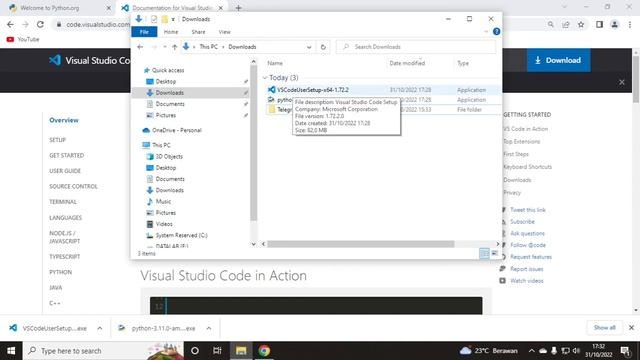
Task: Toggle Chrome side panel icon
Action: coord(599,24)
